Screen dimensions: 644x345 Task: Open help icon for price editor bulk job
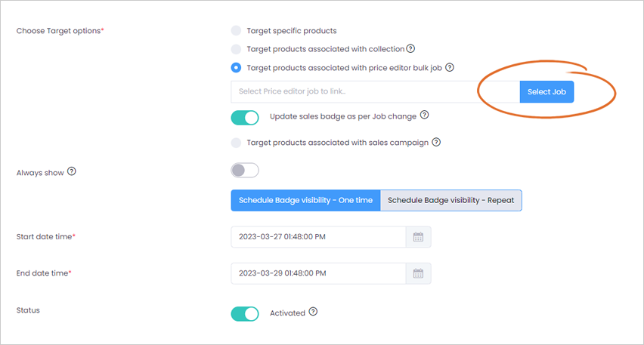coord(450,67)
